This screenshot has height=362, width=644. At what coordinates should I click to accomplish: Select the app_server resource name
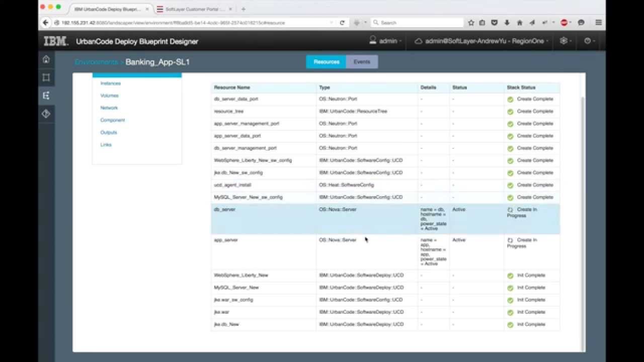click(225, 240)
